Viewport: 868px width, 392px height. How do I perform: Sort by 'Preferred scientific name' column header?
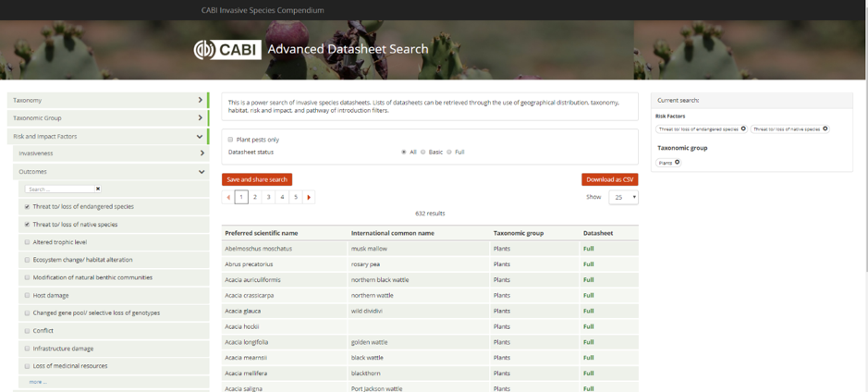[262, 233]
